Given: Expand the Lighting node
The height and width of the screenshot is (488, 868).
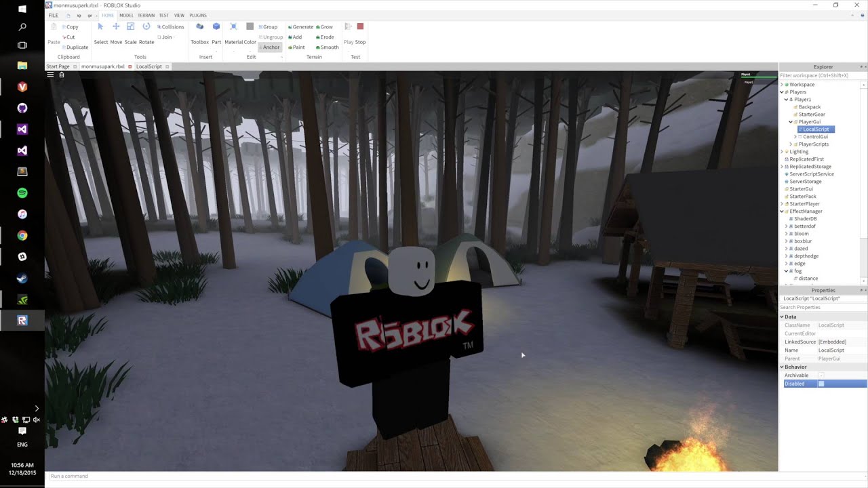Looking at the screenshot, I should (x=782, y=152).
